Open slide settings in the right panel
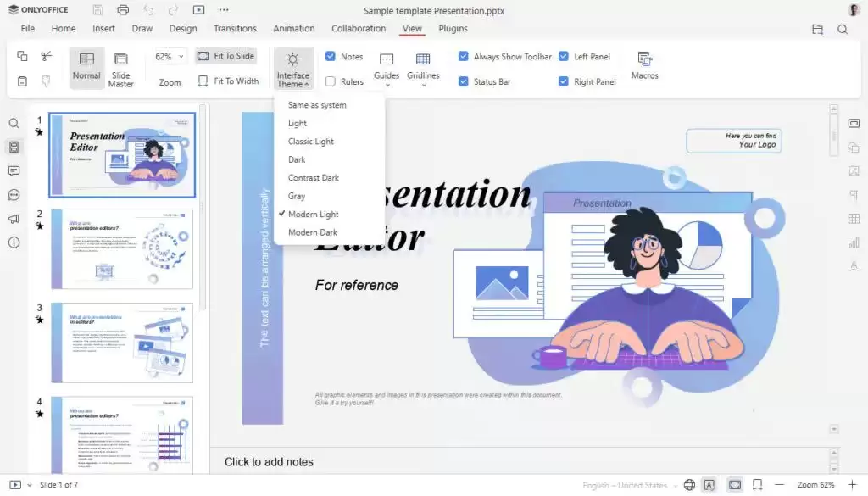Viewport: 868px width, 496px height. click(x=854, y=123)
